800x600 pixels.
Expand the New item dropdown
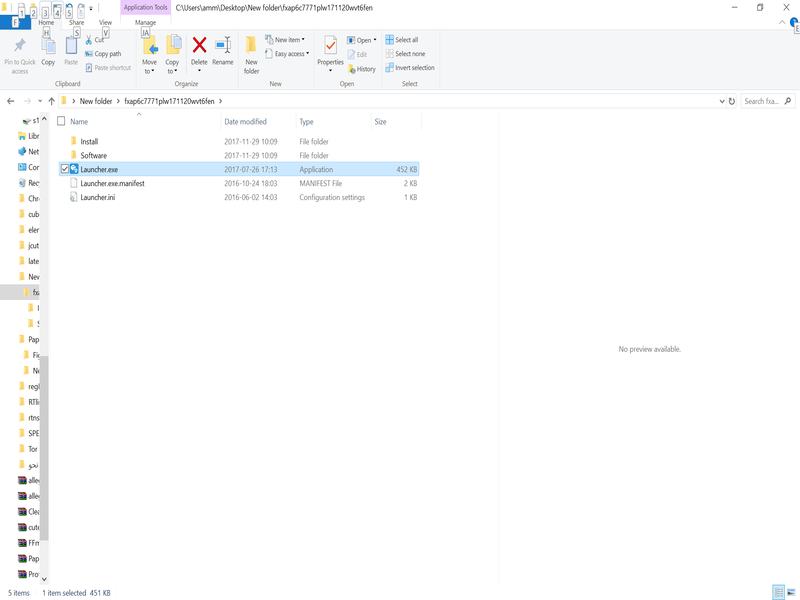[x=287, y=40]
